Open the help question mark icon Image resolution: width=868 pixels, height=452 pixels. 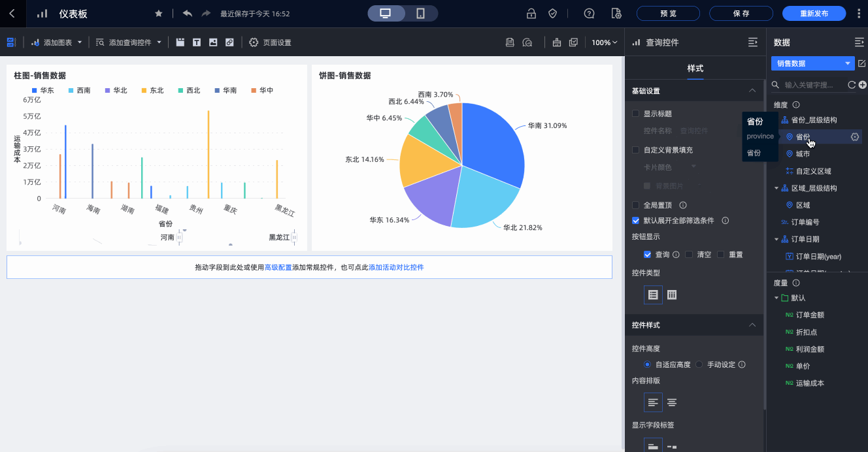(x=589, y=14)
